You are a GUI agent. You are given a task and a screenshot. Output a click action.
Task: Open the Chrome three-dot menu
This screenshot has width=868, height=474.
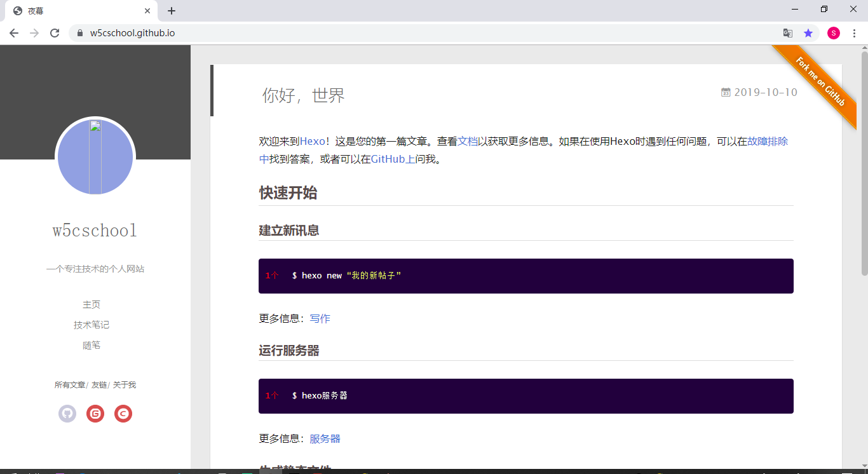tap(853, 32)
